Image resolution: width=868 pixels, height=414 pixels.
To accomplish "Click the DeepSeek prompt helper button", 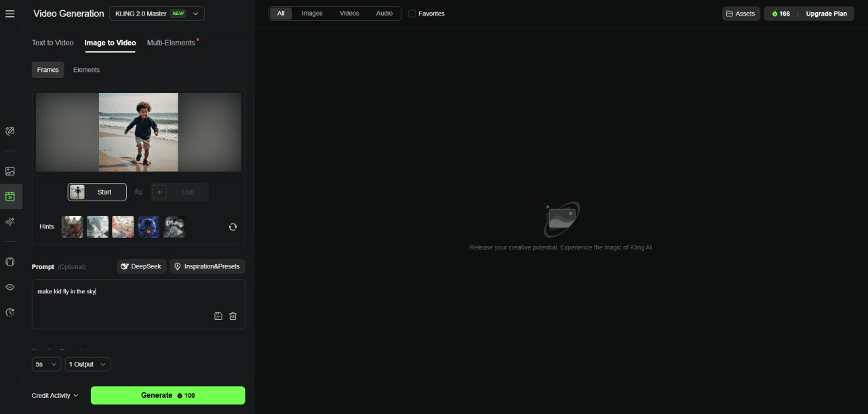I will tap(141, 267).
